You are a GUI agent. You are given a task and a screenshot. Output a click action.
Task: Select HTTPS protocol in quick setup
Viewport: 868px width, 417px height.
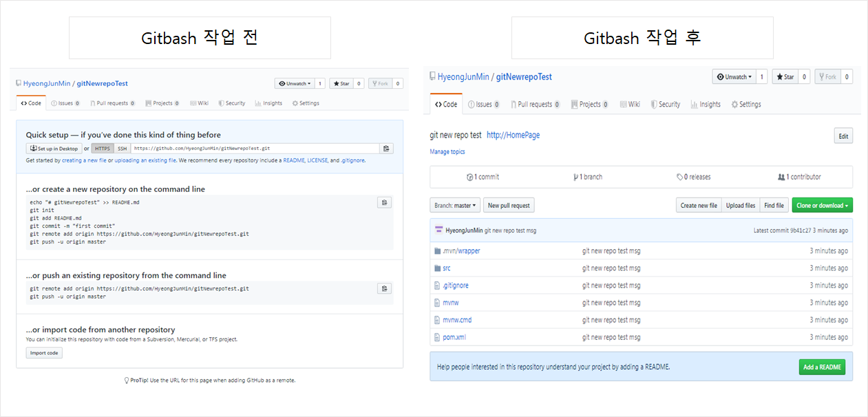[x=102, y=149]
